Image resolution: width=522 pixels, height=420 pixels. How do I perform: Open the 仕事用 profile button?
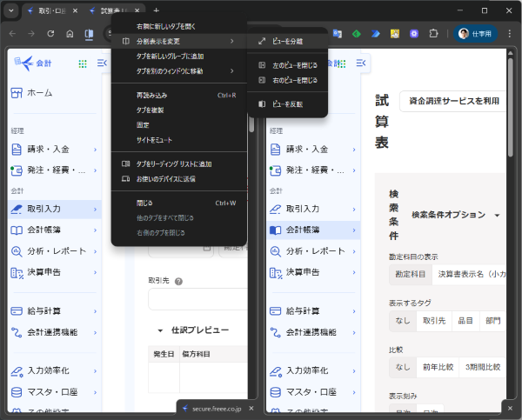click(x=473, y=33)
